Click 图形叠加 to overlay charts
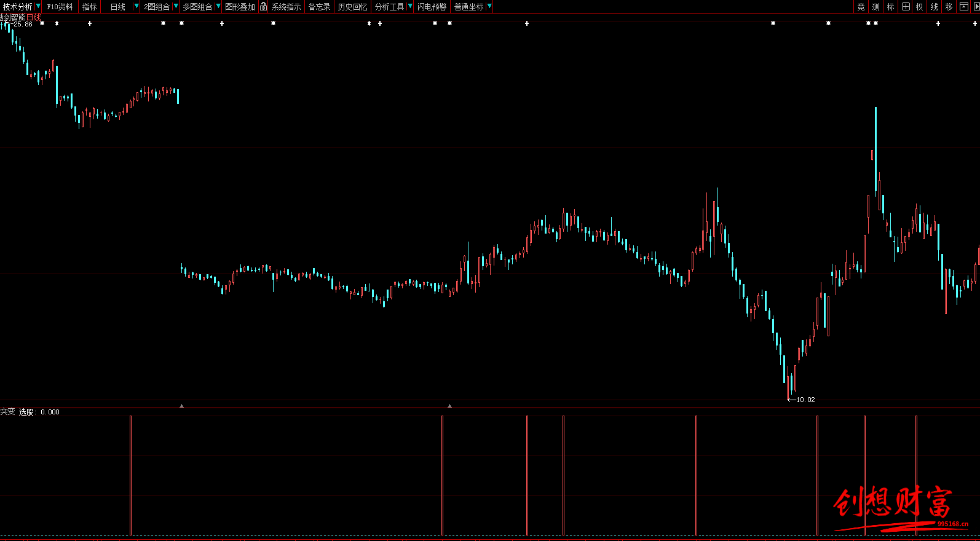980x541 pixels. tap(240, 7)
